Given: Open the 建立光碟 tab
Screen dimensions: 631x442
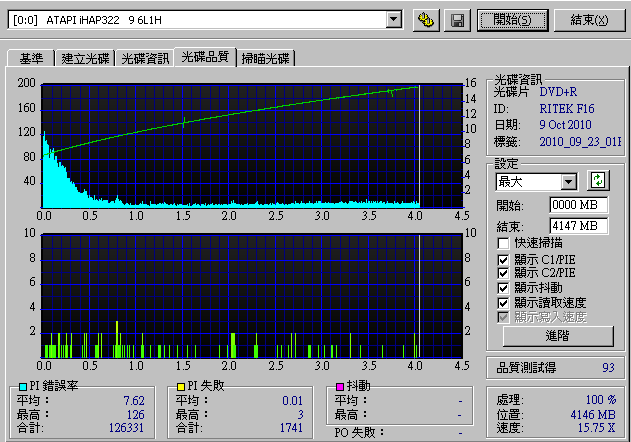Looking at the screenshot, I should (84, 59).
